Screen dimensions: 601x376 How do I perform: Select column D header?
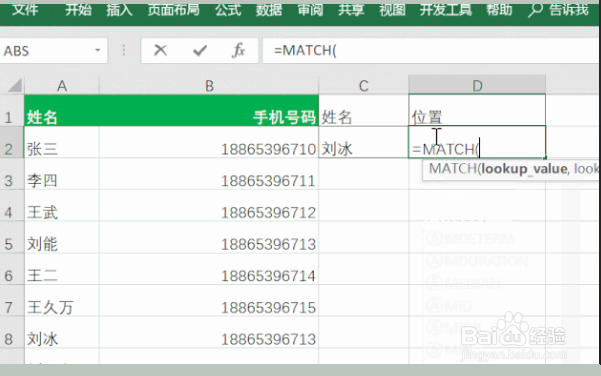tap(477, 85)
